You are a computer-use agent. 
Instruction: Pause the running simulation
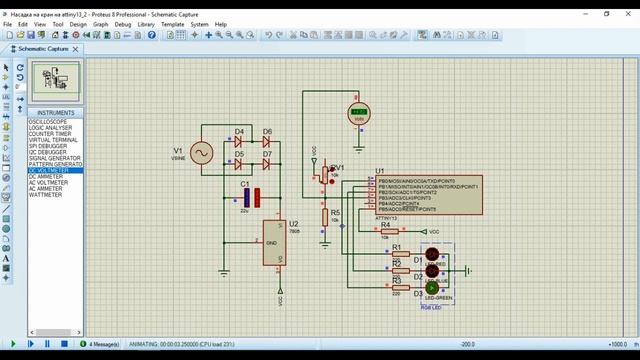[47, 344]
